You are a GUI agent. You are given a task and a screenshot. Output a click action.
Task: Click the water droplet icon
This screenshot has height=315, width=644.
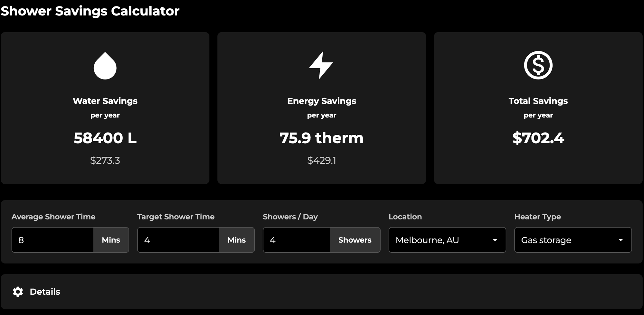click(105, 66)
